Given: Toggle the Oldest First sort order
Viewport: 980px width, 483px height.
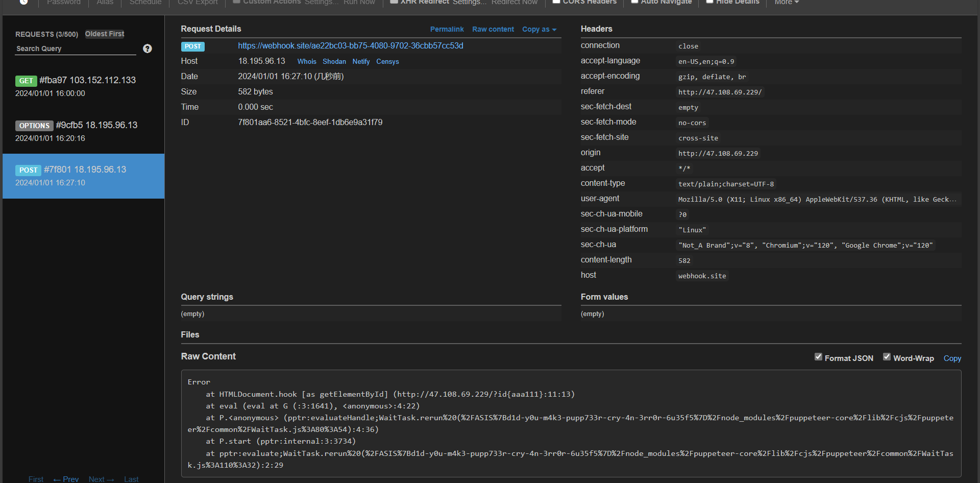Looking at the screenshot, I should click(104, 34).
